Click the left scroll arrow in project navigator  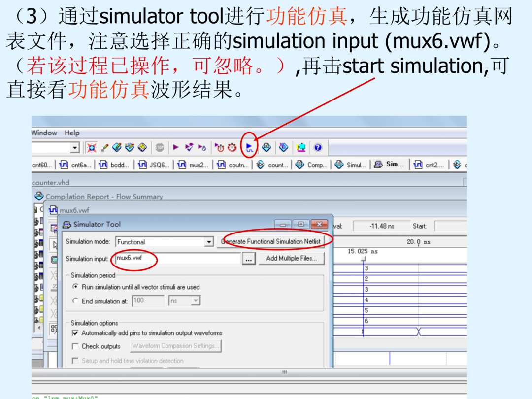pos(39,328)
